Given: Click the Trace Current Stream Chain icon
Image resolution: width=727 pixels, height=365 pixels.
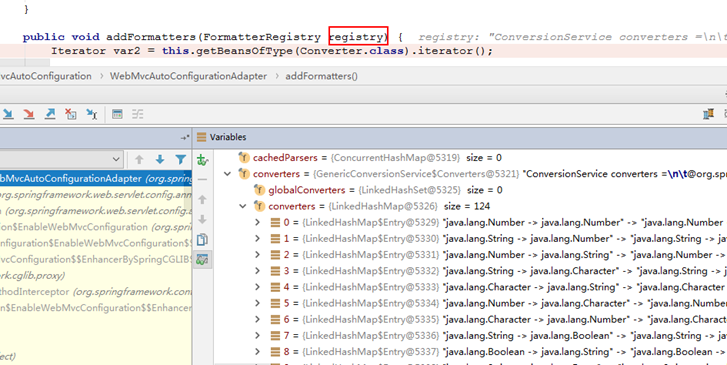Looking at the screenshot, I should coord(138,114).
